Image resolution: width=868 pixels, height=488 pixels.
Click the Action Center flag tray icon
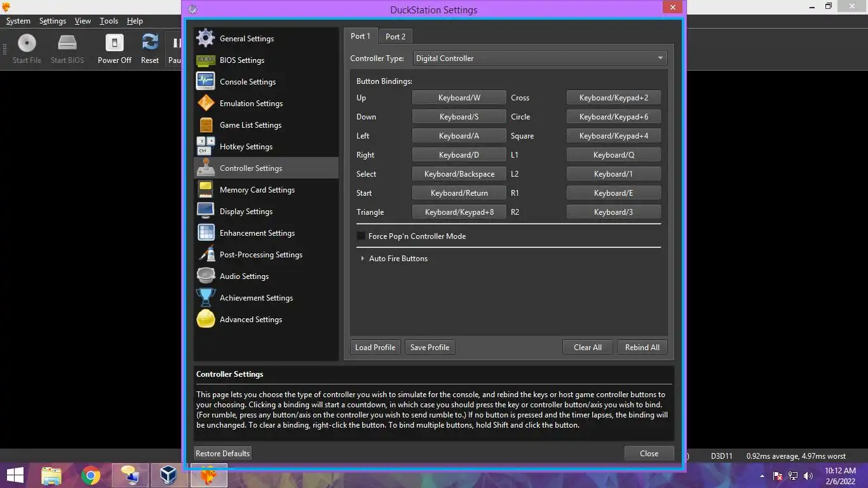[778, 476]
